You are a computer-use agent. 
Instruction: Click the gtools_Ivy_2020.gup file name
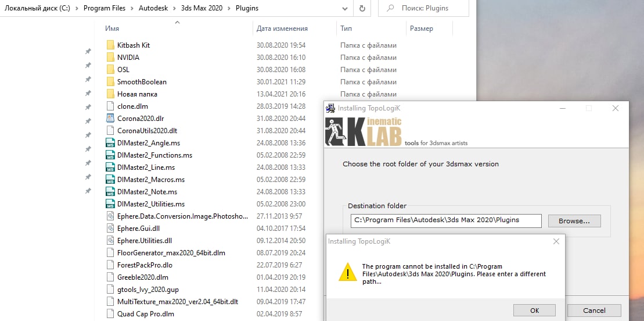point(148,290)
